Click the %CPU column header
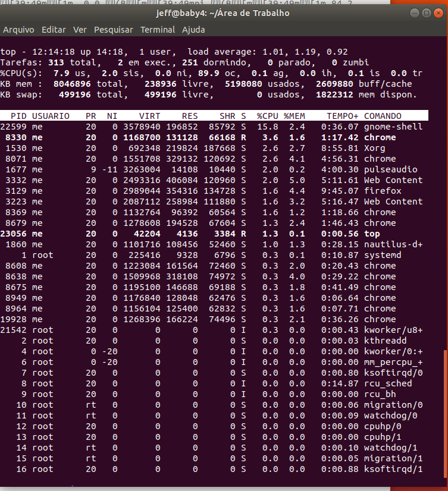The image size is (448, 491). pyautogui.click(x=267, y=116)
